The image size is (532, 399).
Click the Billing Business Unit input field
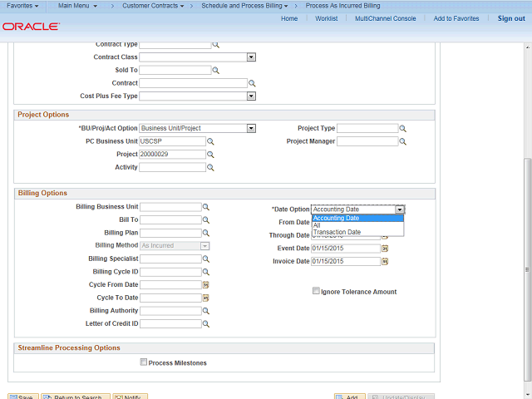point(170,207)
